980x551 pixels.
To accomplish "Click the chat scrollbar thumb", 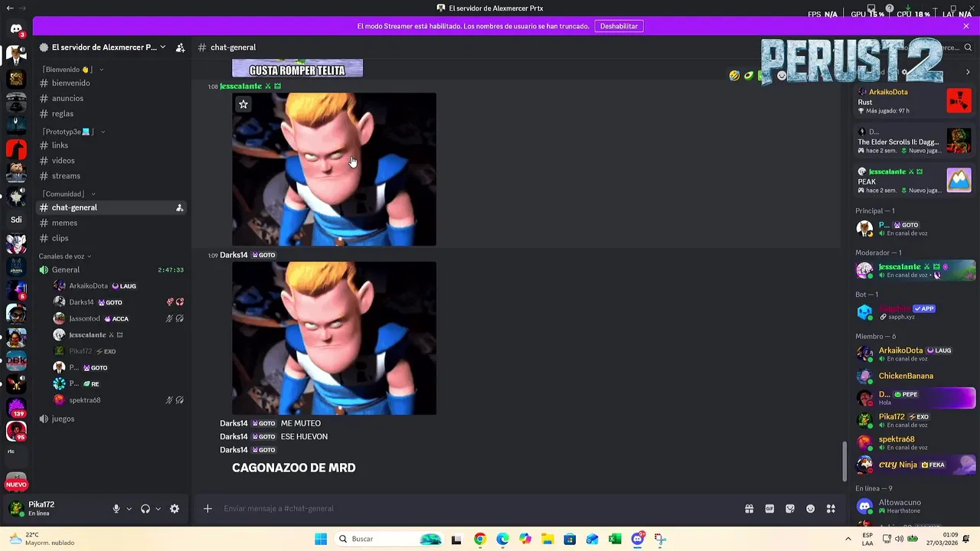I will [845, 461].
